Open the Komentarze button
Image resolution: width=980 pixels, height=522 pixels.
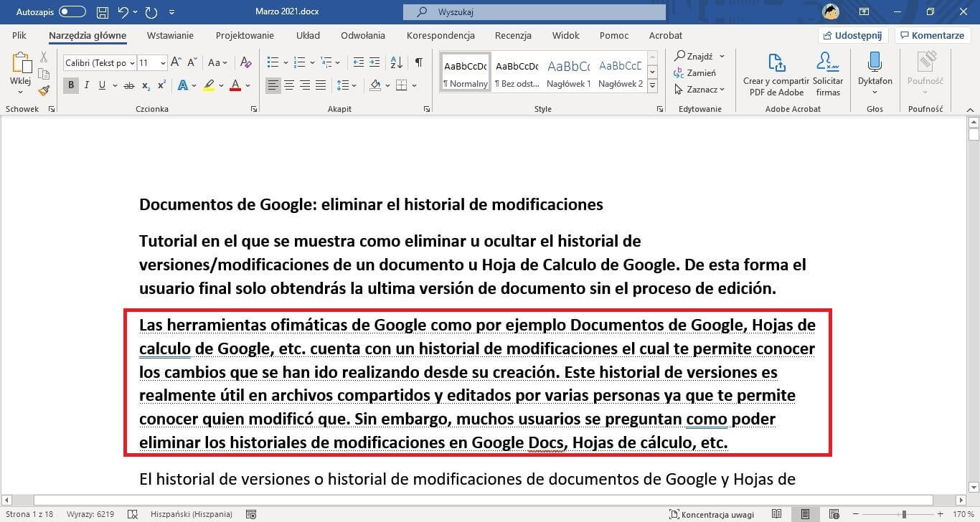tap(933, 35)
